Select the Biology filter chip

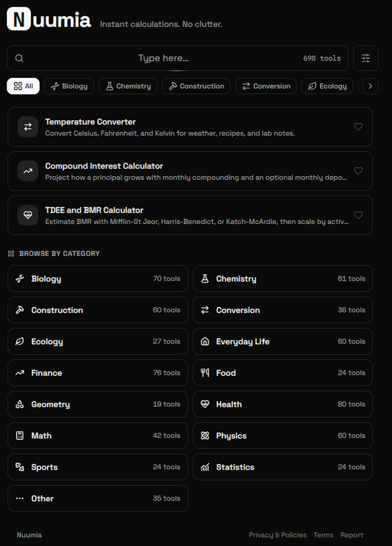(69, 86)
